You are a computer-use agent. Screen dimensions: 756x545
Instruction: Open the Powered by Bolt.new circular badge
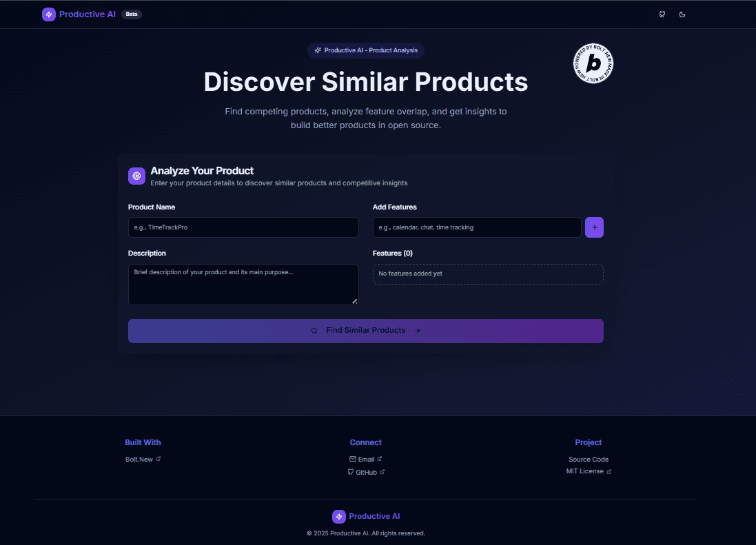593,63
